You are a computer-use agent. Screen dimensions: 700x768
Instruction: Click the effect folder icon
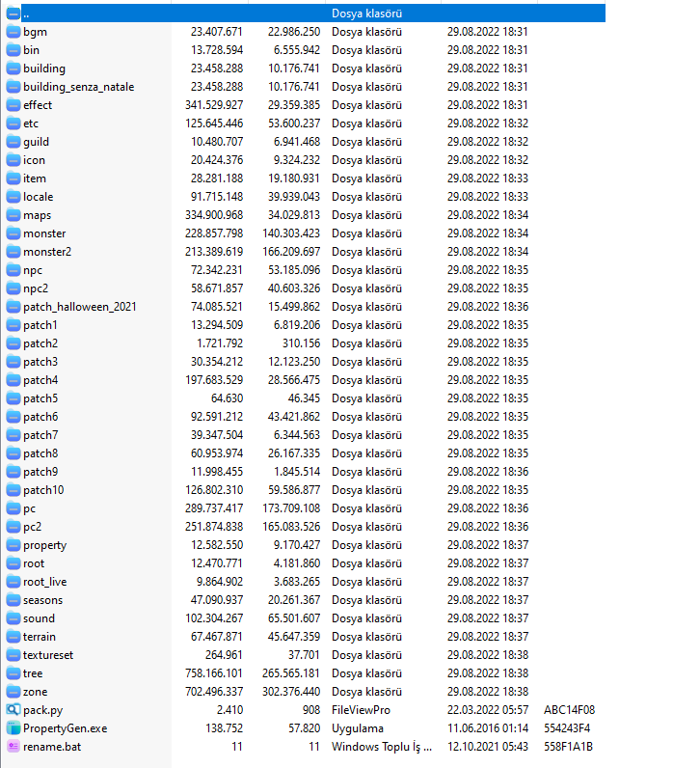13,105
